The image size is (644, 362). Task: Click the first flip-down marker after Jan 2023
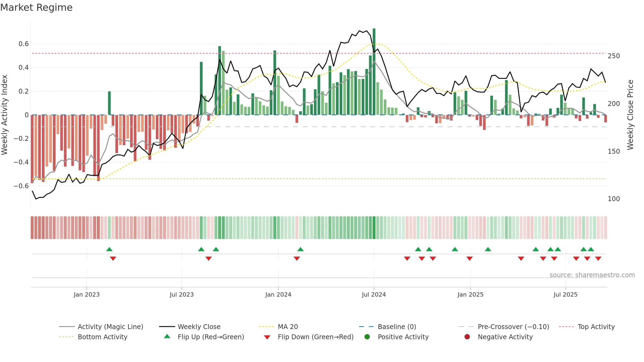113,258
